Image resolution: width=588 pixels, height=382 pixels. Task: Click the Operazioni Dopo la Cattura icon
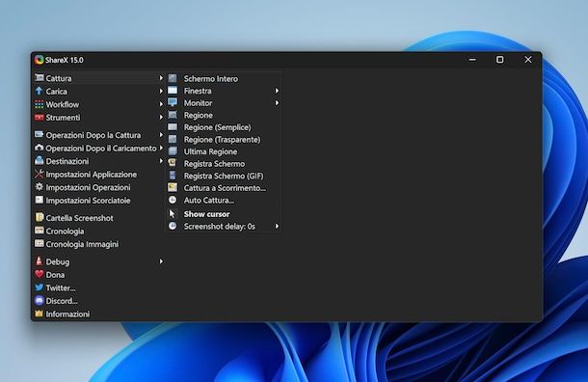pyautogui.click(x=39, y=135)
